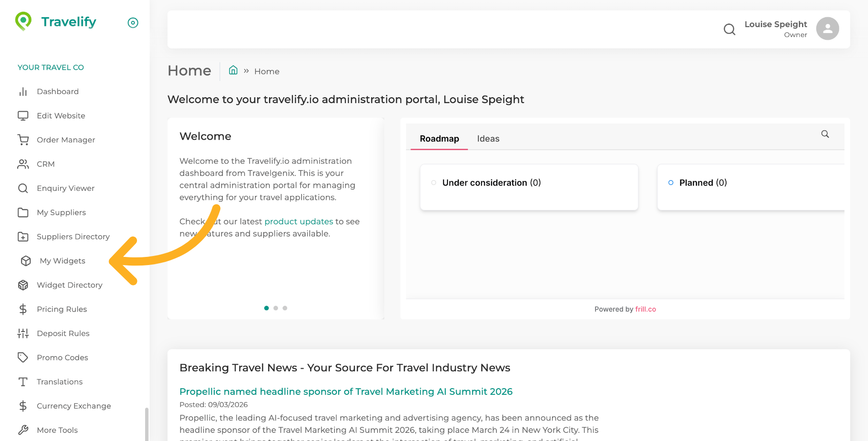868x441 pixels.
Task: Open the Widget Directory icon
Action: [x=23, y=285]
